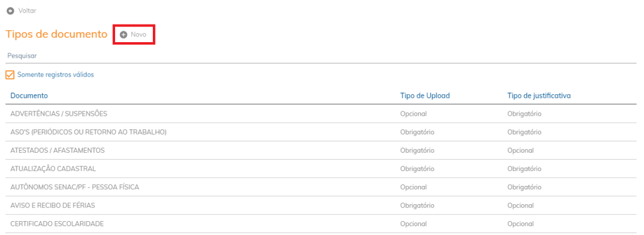Sort by Tipo de Upload column header
Screen dimensions: 644x235
point(425,96)
